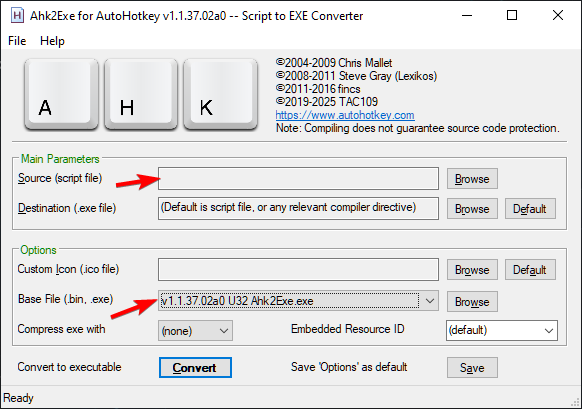The height and width of the screenshot is (409, 582).
Task: Open the Help menu
Action: (x=52, y=40)
